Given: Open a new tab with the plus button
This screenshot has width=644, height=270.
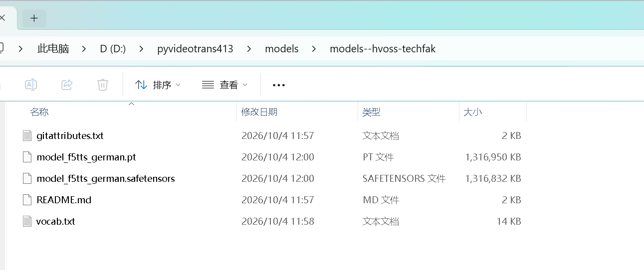Looking at the screenshot, I should click(34, 18).
